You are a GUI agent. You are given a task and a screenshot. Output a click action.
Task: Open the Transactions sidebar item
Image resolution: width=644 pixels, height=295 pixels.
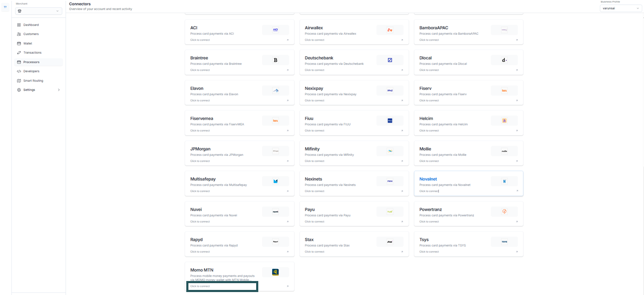(x=32, y=52)
